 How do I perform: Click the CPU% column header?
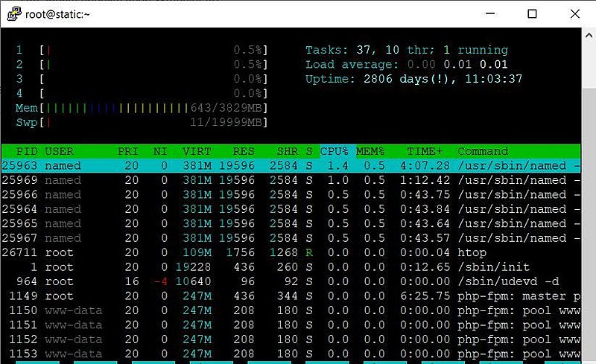[x=336, y=151]
